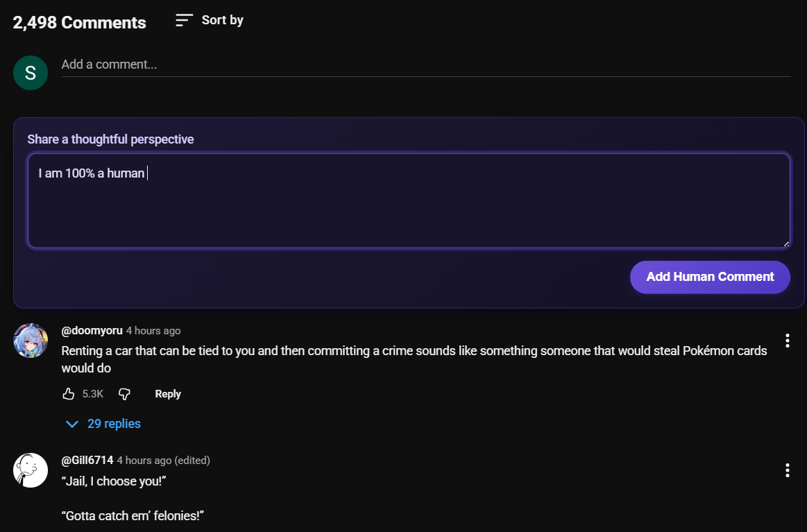Click the green S profile avatar
Screen dimensions: 807x532
coord(31,73)
